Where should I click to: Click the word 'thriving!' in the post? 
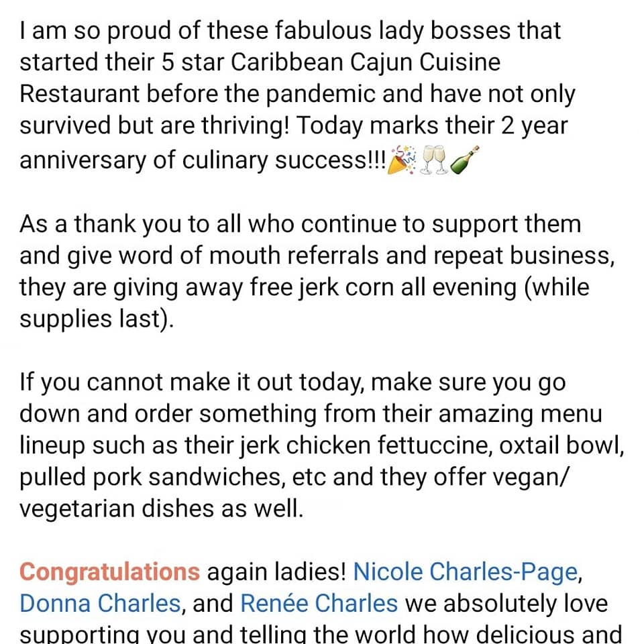246,127
